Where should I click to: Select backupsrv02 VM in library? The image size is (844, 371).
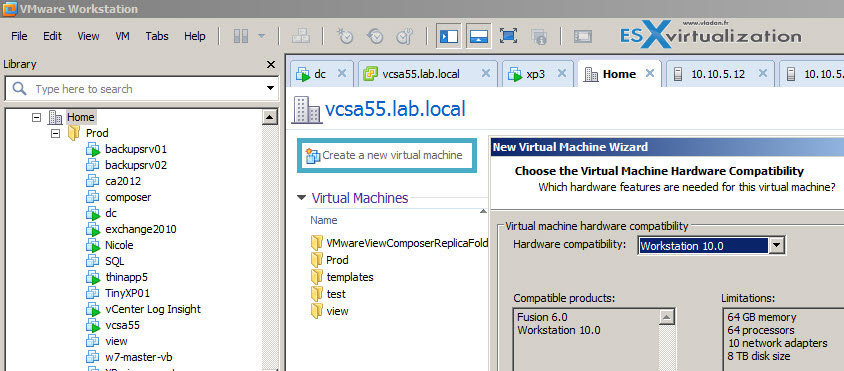[136, 165]
